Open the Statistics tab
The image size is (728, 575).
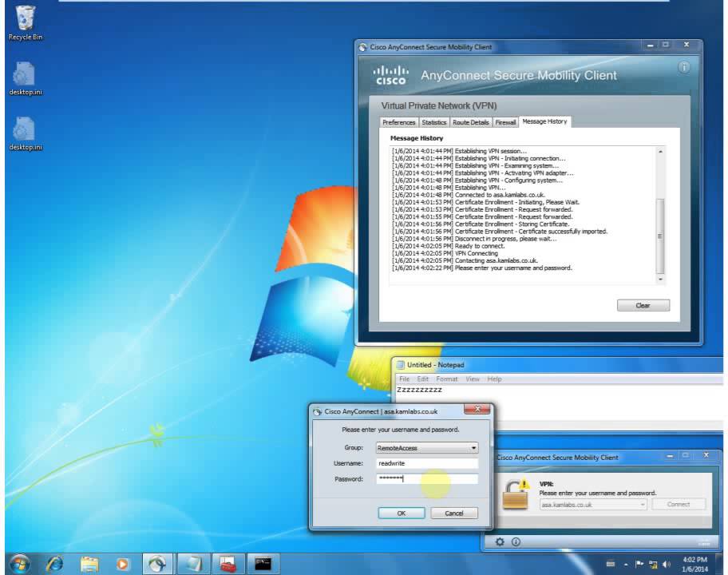point(433,122)
